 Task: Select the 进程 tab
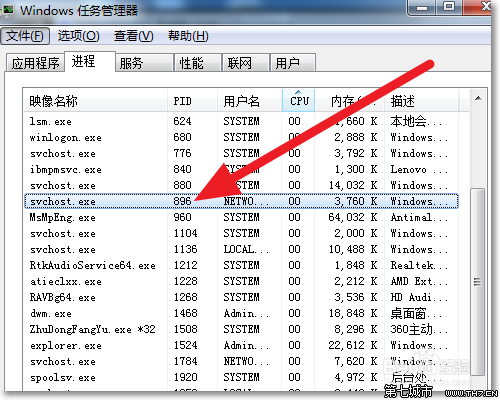[90, 61]
